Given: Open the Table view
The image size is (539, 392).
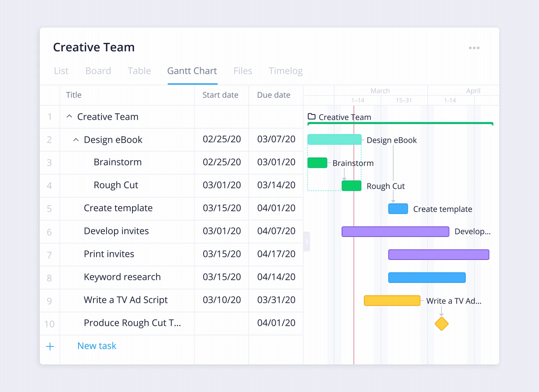Looking at the screenshot, I should (x=139, y=71).
